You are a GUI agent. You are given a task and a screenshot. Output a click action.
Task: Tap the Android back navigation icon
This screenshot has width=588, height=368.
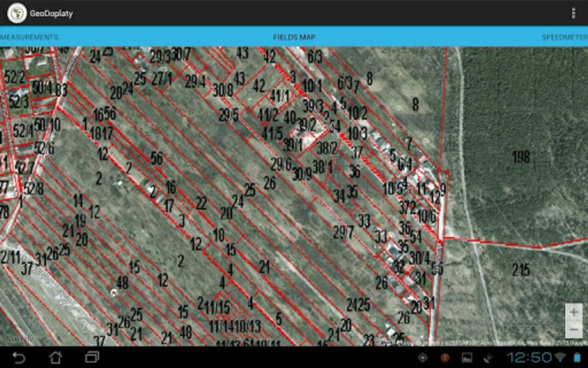(x=19, y=358)
